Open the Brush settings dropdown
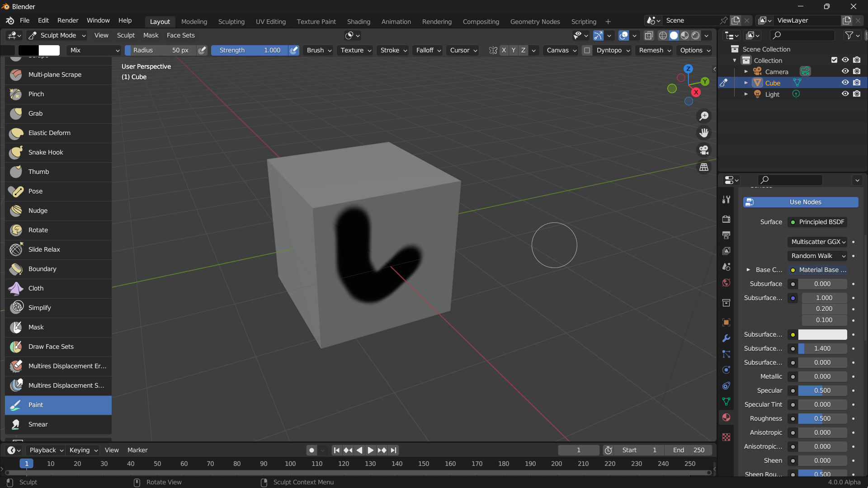 [x=319, y=50]
